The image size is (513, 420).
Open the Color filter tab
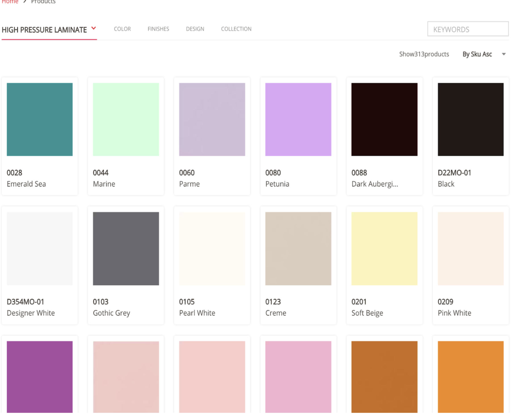[x=122, y=29]
